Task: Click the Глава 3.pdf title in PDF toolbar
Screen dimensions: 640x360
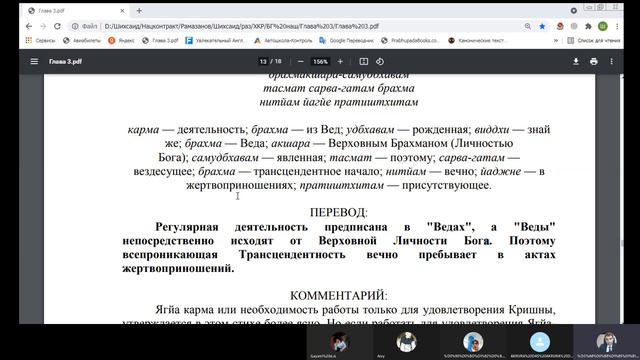Action: [x=65, y=62]
